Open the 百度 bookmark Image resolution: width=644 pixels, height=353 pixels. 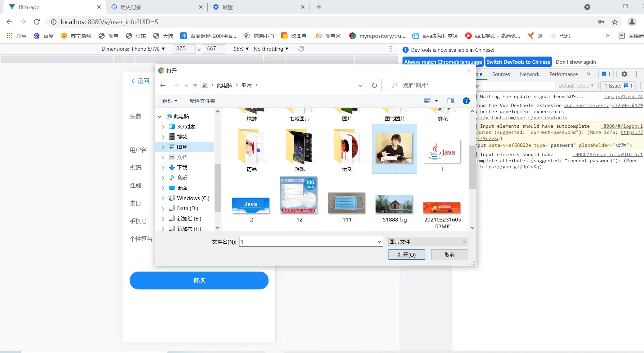(x=44, y=36)
